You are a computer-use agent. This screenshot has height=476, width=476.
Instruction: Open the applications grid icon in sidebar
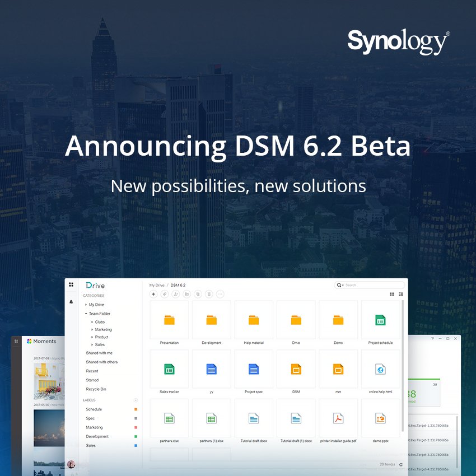click(x=71, y=285)
